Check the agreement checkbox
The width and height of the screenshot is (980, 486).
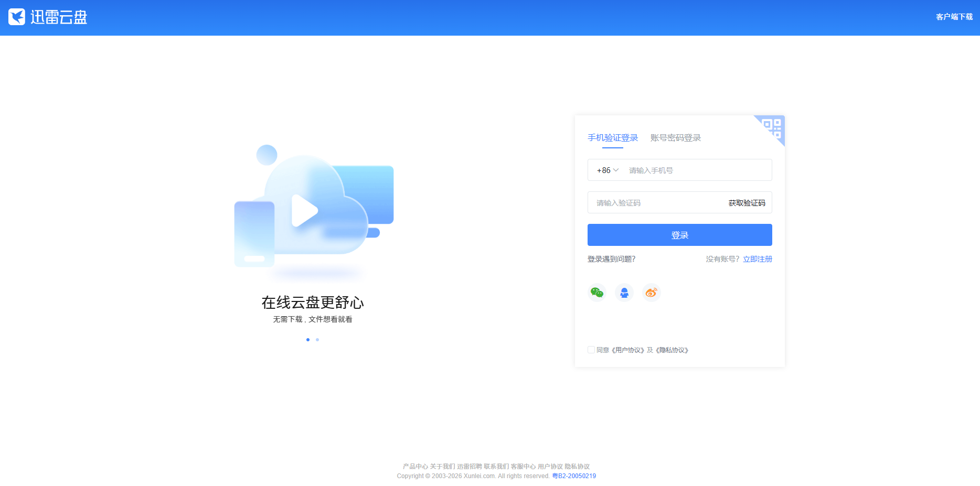[591, 350]
